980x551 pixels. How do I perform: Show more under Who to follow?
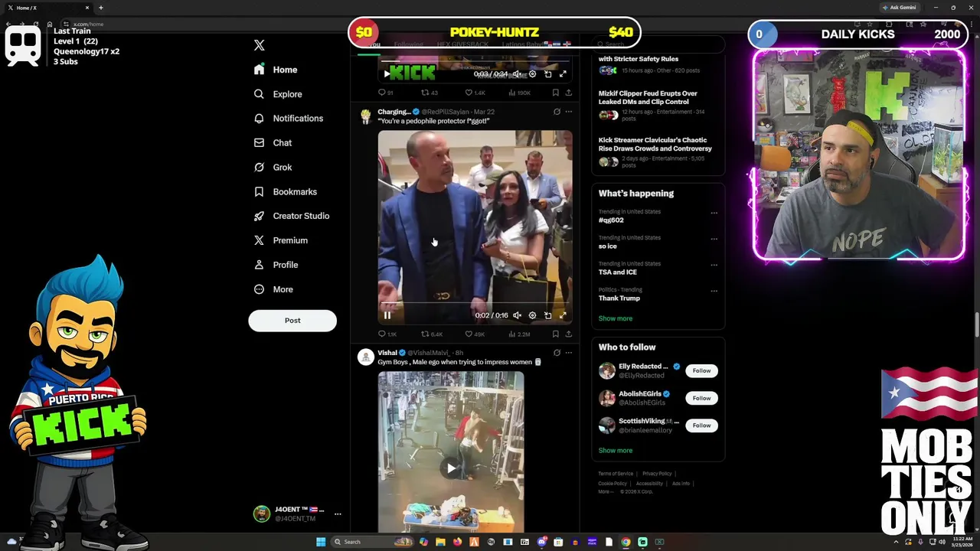click(x=616, y=451)
